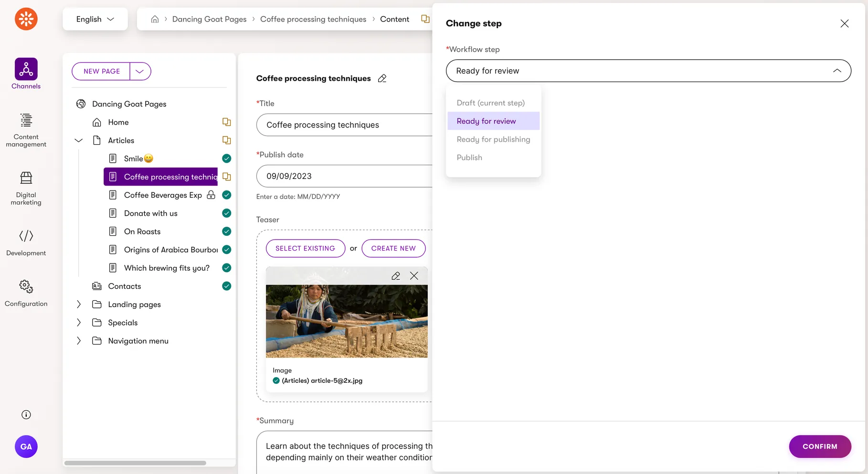Select Ready for publishing option
The width and height of the screenshot is (868, 474).
pos(493,139)
